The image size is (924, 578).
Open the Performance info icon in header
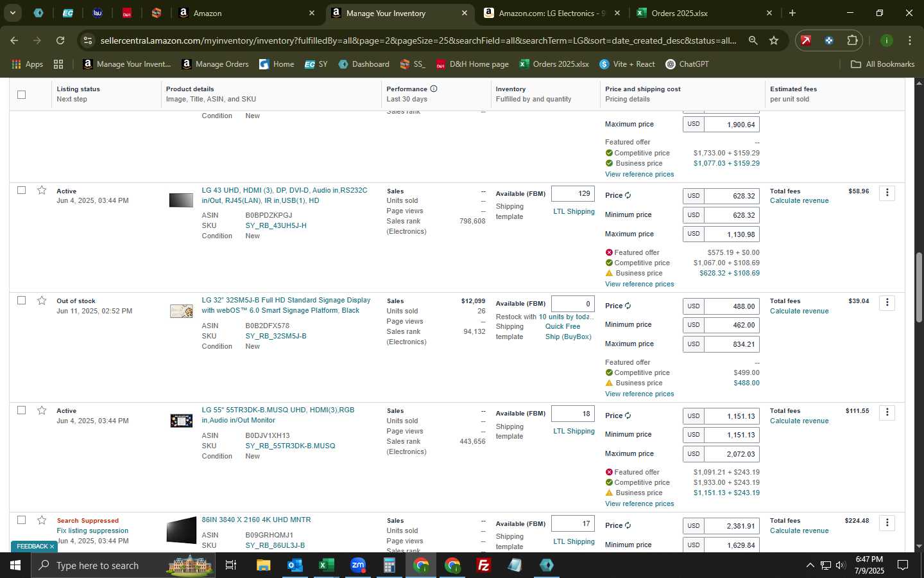click(434, 89)
